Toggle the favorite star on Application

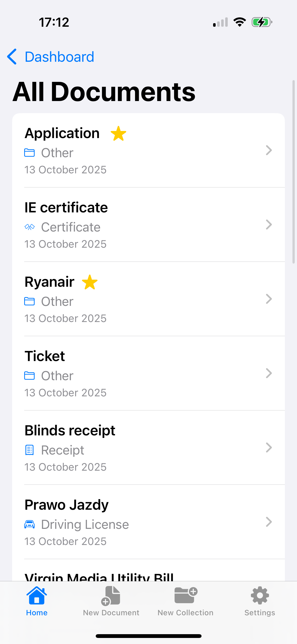pyautogui.click(x=118, y=134)
